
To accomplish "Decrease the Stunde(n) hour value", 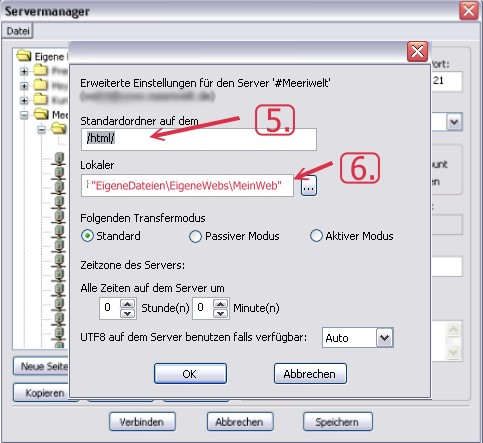I will point(128,313).
